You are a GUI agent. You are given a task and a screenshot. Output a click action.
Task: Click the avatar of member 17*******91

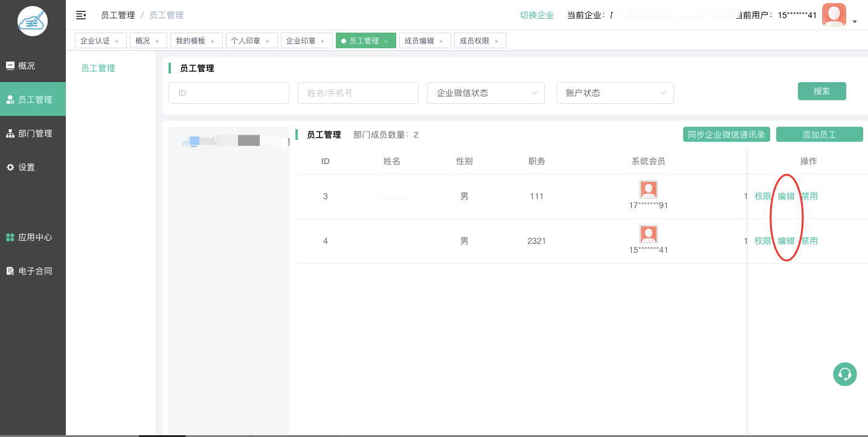[x=648, y=190]
